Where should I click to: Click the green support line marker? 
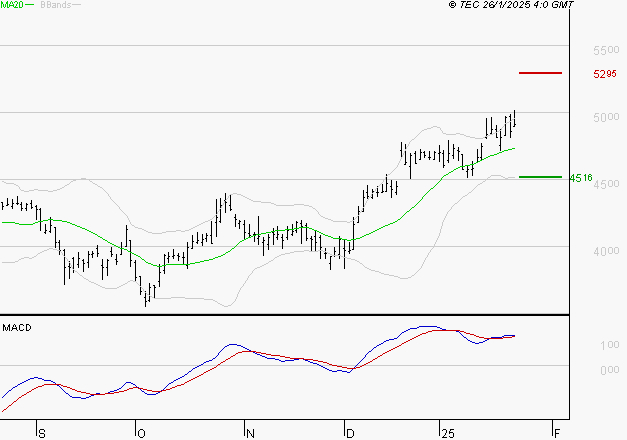tap(540, 177)
